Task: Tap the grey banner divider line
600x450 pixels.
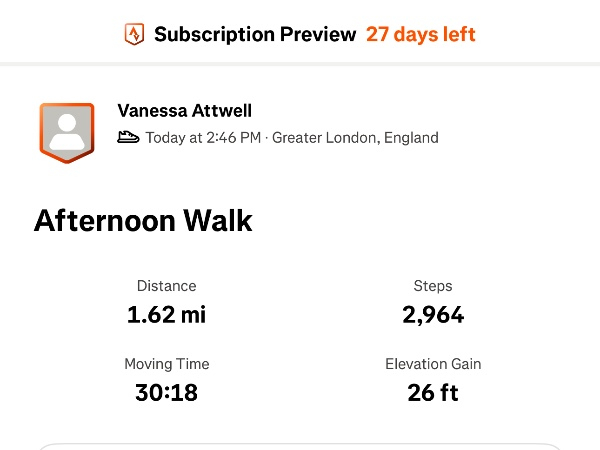Action: 300,64
